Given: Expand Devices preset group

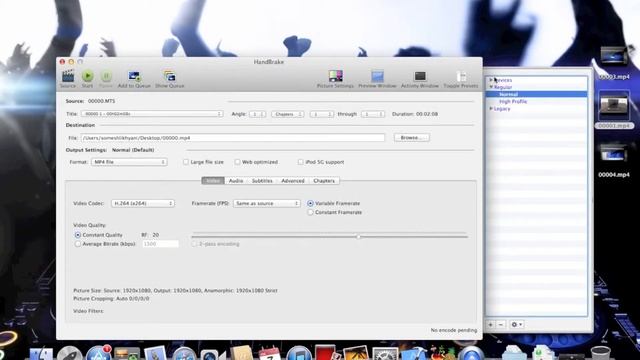Looking at the screenshot, I should (491, 80).
